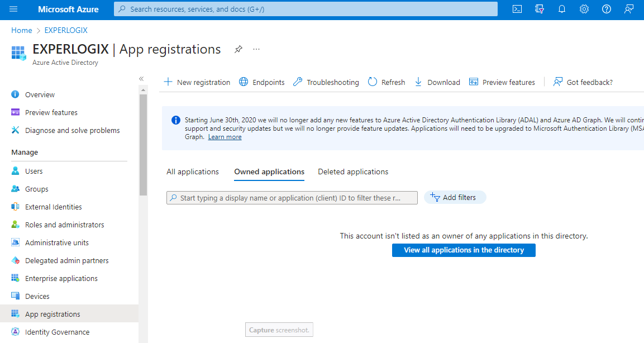The image size is (644, 343).
Task: Open the blade ellipsis more options
Action: 256,49
